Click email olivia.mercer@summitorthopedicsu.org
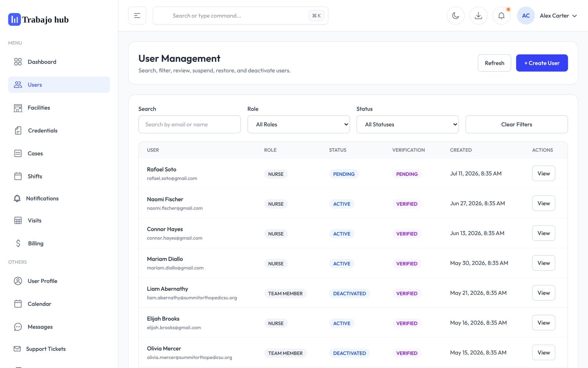588x368 pixels. tap(189, 357)
